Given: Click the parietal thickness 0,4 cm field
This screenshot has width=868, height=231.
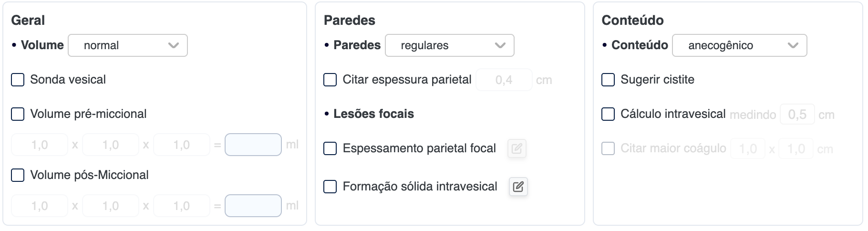Looking at the screenshot, I should [x=504, y=80].
